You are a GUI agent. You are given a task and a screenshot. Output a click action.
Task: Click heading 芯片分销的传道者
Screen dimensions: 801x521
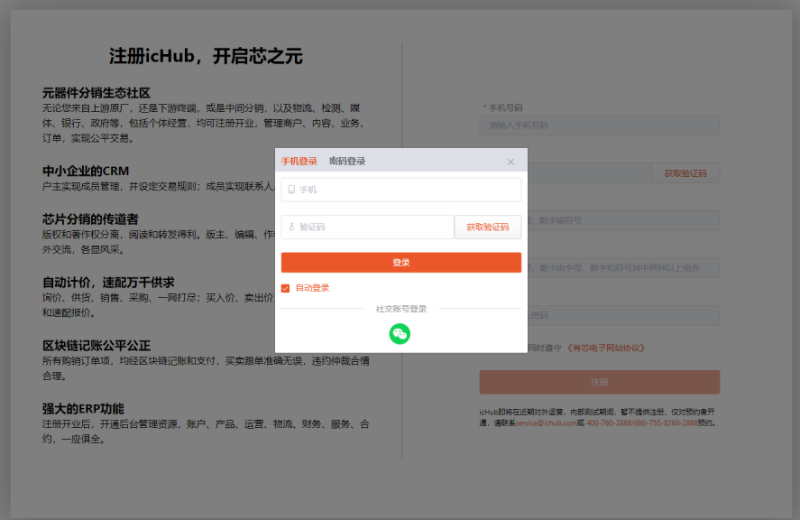coord(90,219)
